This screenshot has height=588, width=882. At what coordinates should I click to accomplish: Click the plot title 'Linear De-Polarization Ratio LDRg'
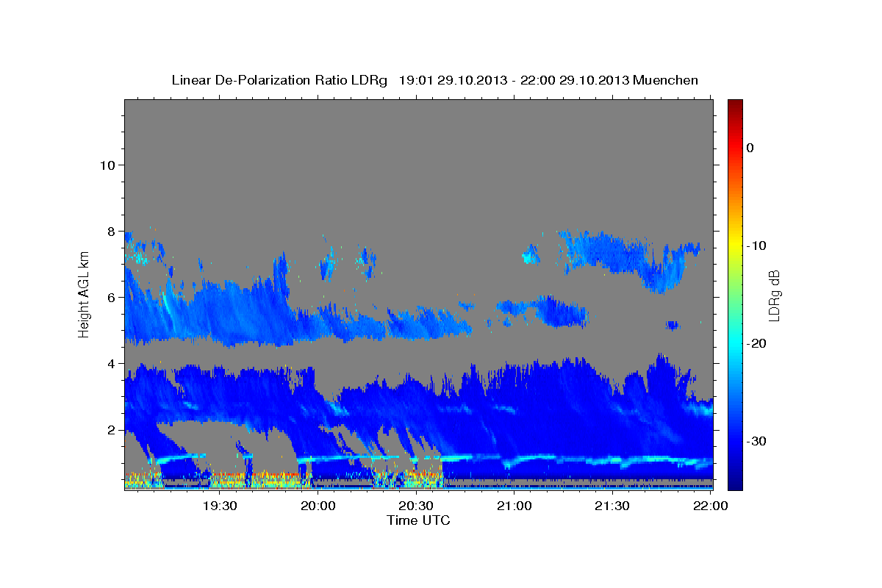[x=279, y=80]
